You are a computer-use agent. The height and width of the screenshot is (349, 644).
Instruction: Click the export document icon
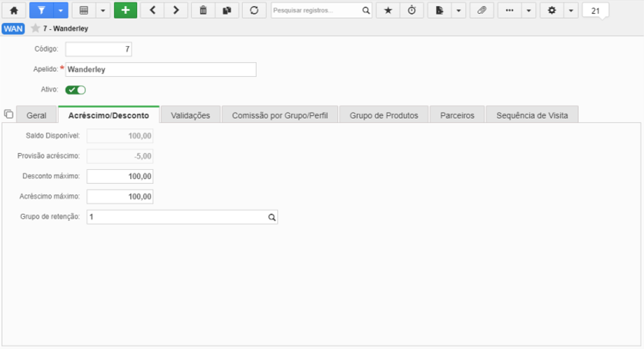(x=440, y=10)
